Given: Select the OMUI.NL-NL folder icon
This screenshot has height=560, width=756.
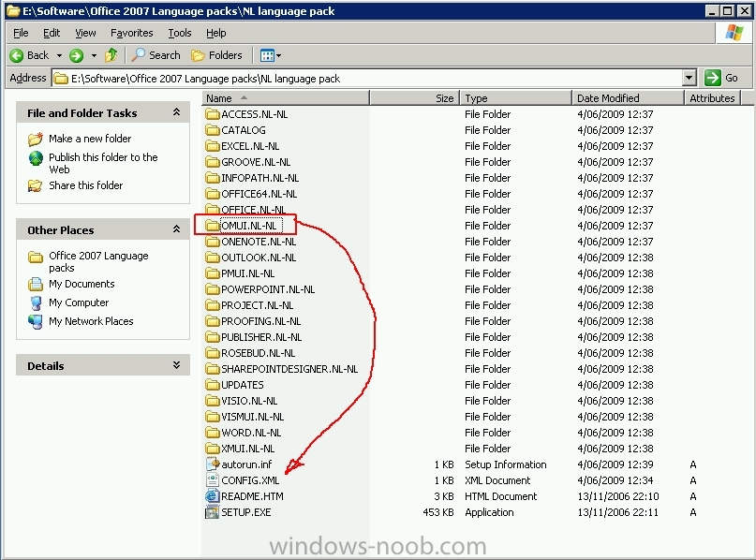Looking at the screenshot, I should coord(212,226).
